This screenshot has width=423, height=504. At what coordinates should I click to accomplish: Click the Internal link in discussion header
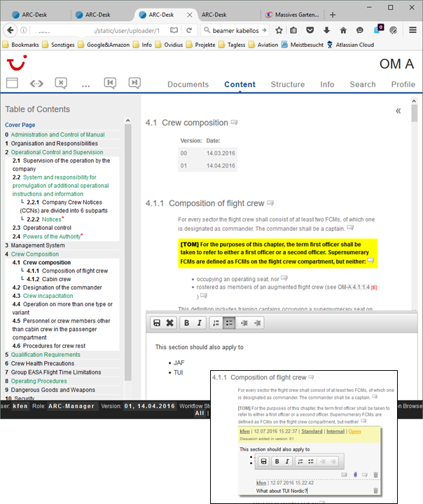pos(335,431)
